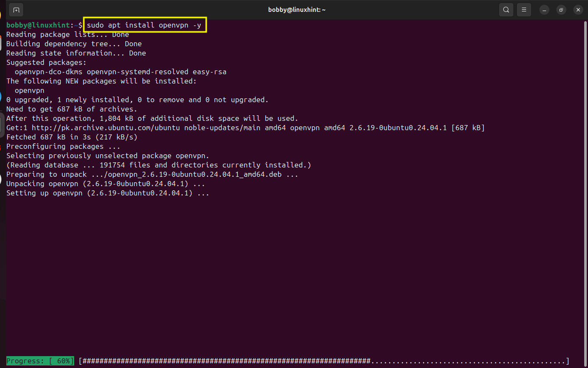Open the terminal hamburger menu

(x=524, y=10)
